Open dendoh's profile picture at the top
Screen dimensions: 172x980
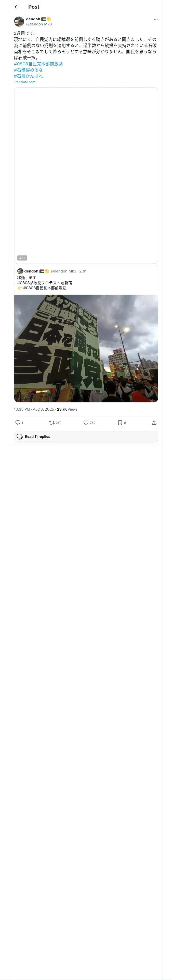point(19,21)
